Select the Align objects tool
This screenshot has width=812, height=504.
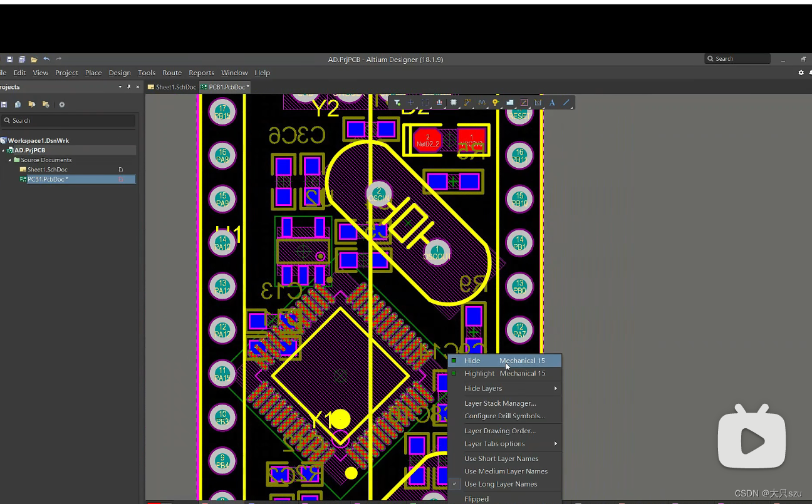click(439, 103)
